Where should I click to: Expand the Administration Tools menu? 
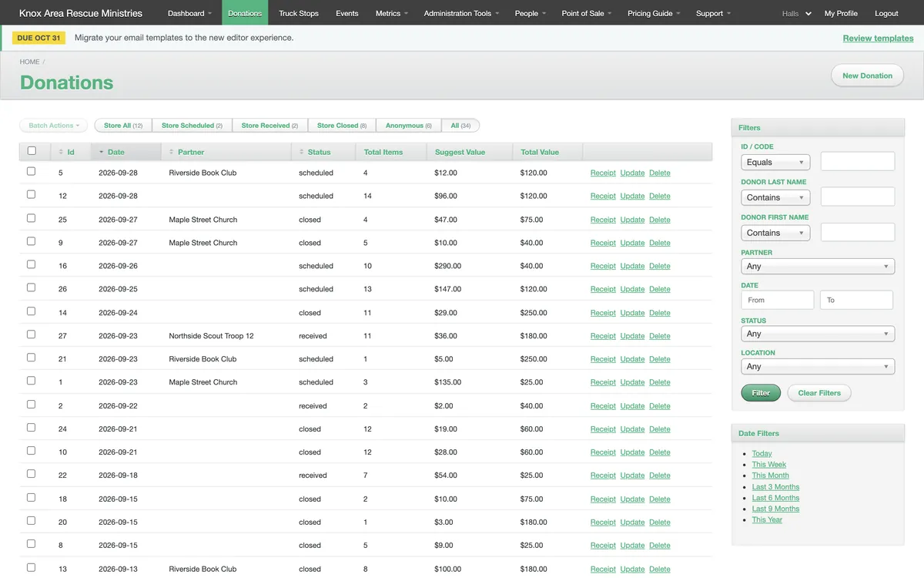click(x=461, y=13)
